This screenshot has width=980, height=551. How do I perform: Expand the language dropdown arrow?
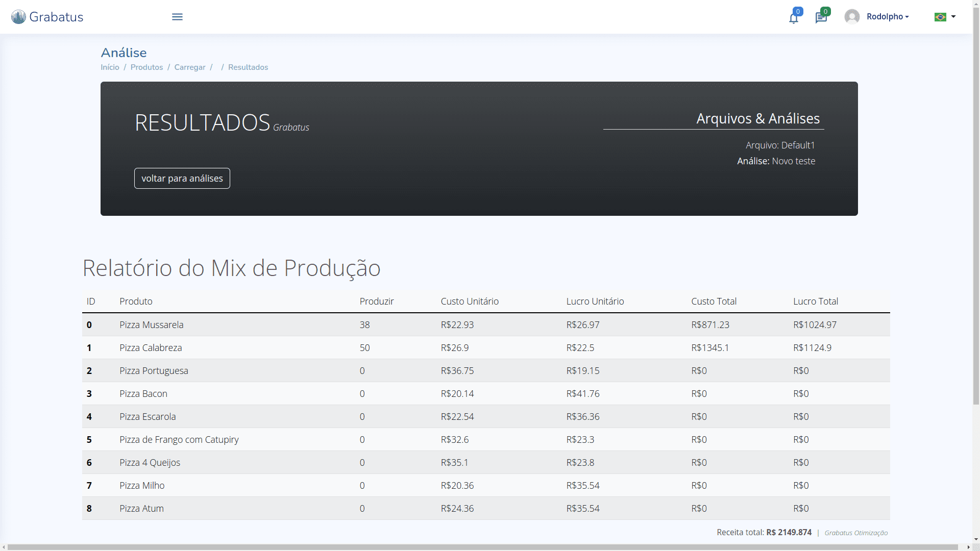[x=953, y=17]
